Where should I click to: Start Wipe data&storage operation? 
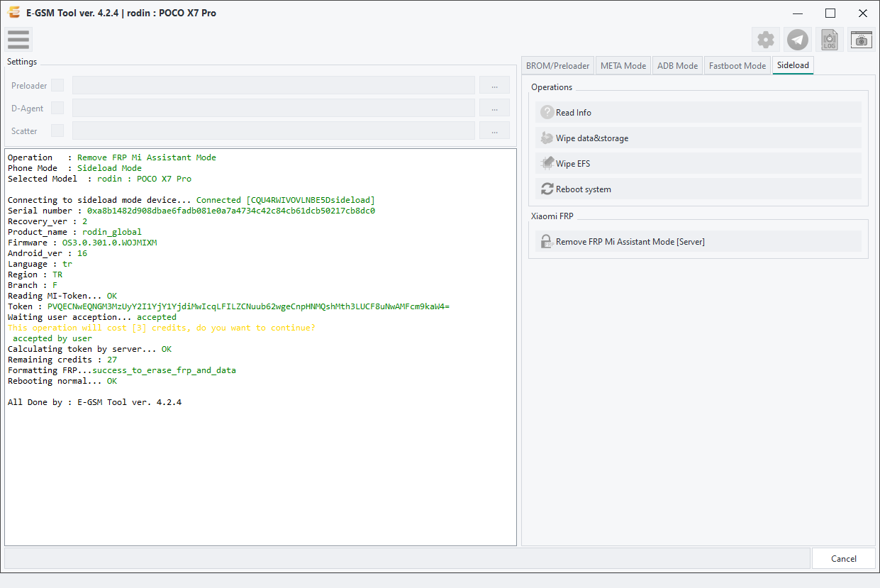[x=698, y=138]
